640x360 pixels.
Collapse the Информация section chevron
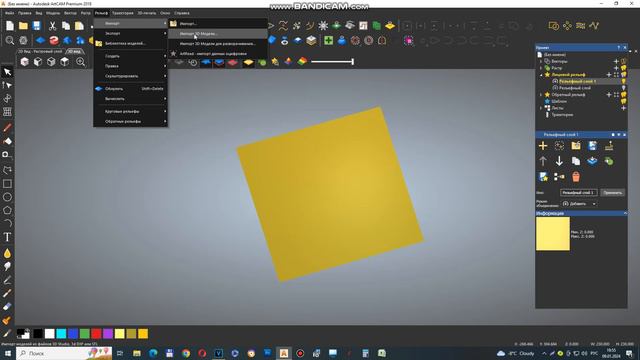pyautogui.click(x=624, y=213)
